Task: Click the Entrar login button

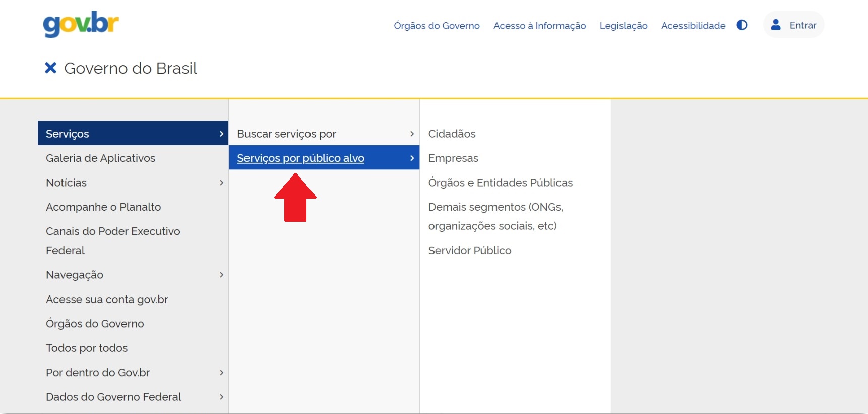Action: (794, 25)
